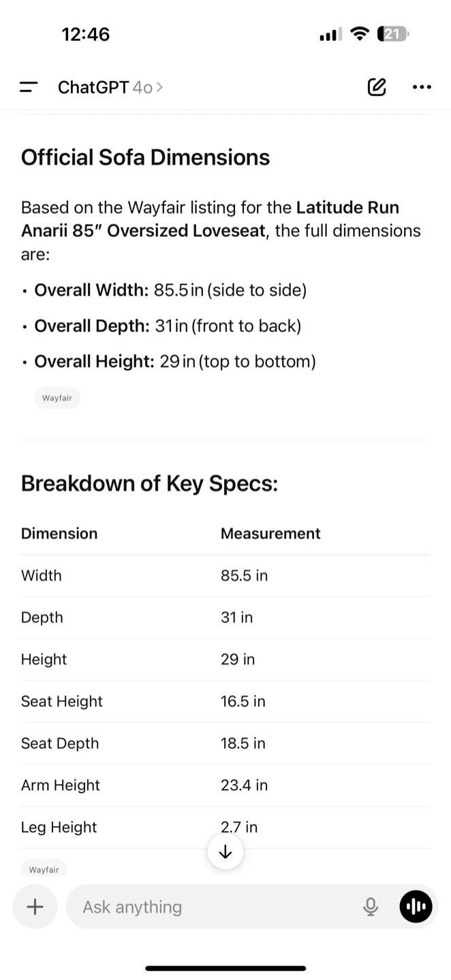This screenshot has width=451, height=980.
Task: Tap the chevron beside the 4o label
Action: coord(159,87)
